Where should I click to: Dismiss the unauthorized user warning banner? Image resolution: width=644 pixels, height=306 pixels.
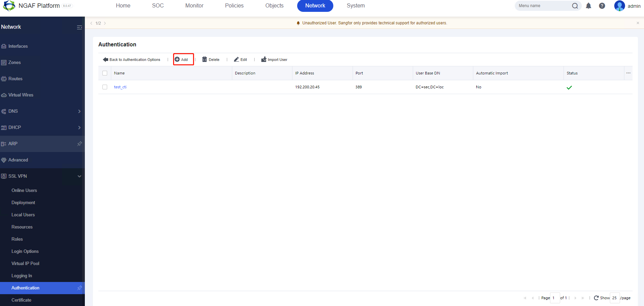(638, 23)
